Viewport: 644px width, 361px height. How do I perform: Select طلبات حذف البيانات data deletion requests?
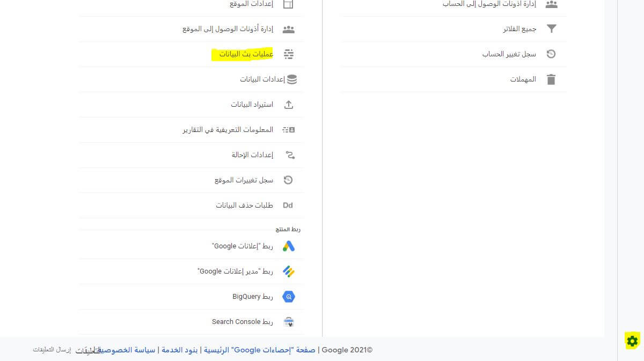pos(244,205)
